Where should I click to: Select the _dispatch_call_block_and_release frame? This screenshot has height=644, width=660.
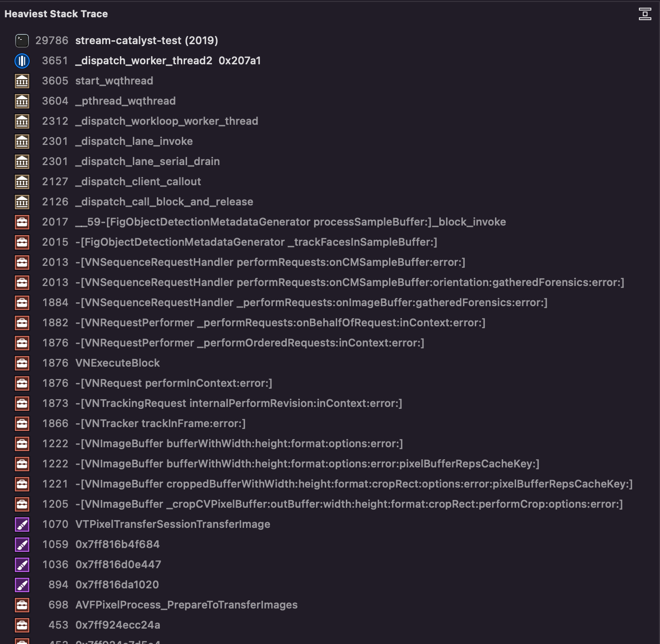coord(164,202)
